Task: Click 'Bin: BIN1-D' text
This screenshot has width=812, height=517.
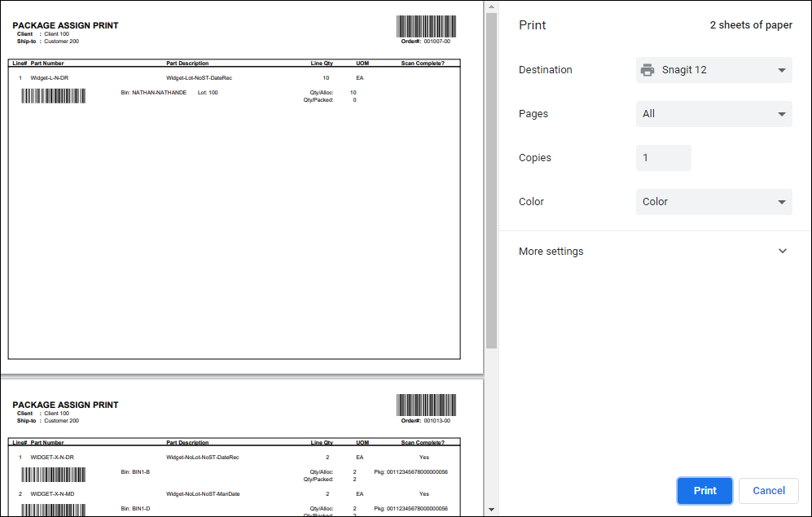Action: tap(135, 509)
